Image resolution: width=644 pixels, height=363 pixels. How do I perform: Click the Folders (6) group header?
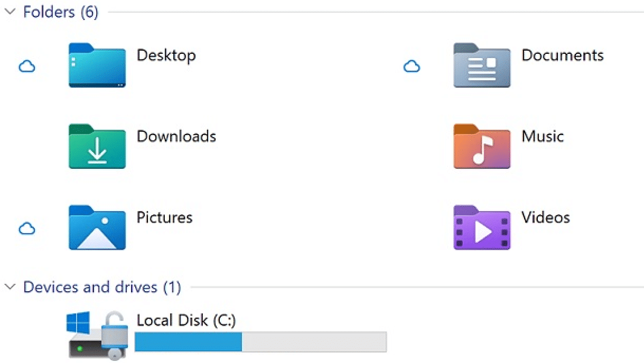pos(61,12)
